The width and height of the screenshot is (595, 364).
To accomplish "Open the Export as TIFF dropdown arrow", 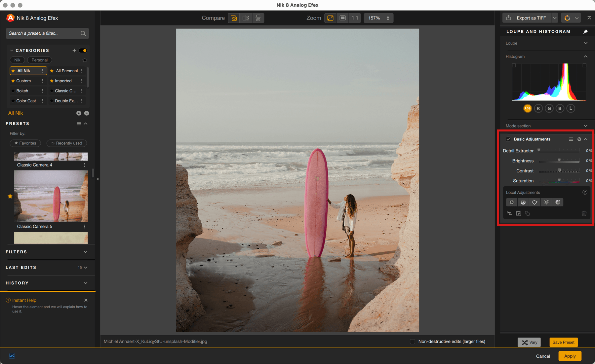I will (555, 18).
